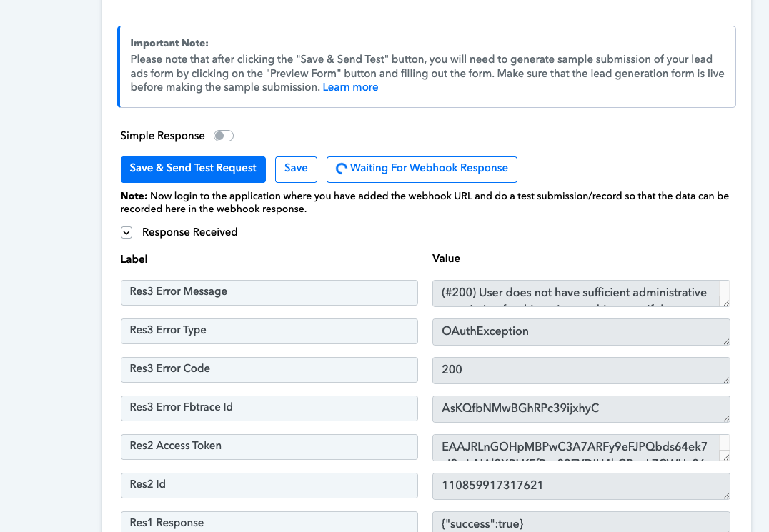The image size is (769, 532).
Task: Click the Res3 Error Message label field
Action: click(x=269, y=292)
